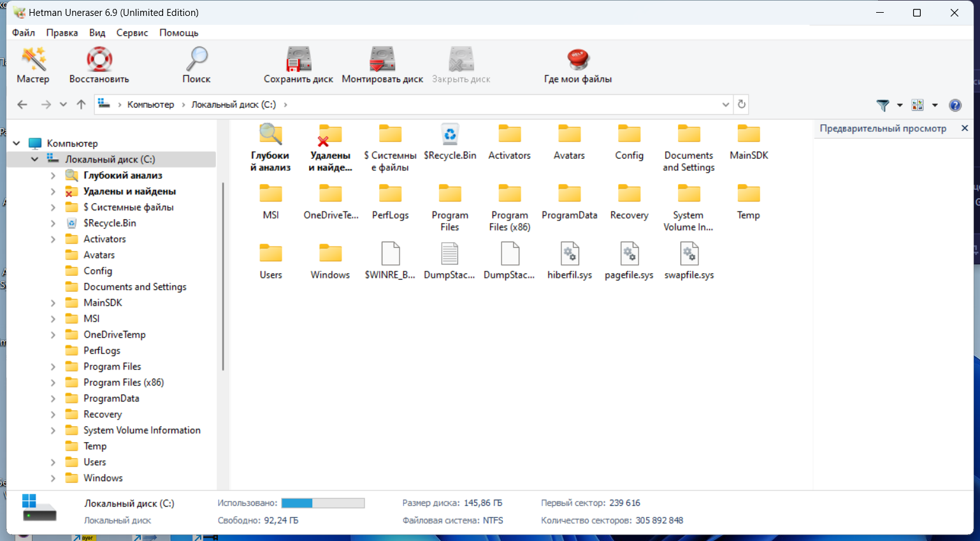Click the view mode icon
The width and height of the screenshot is (980, 541).
[918, 105]
